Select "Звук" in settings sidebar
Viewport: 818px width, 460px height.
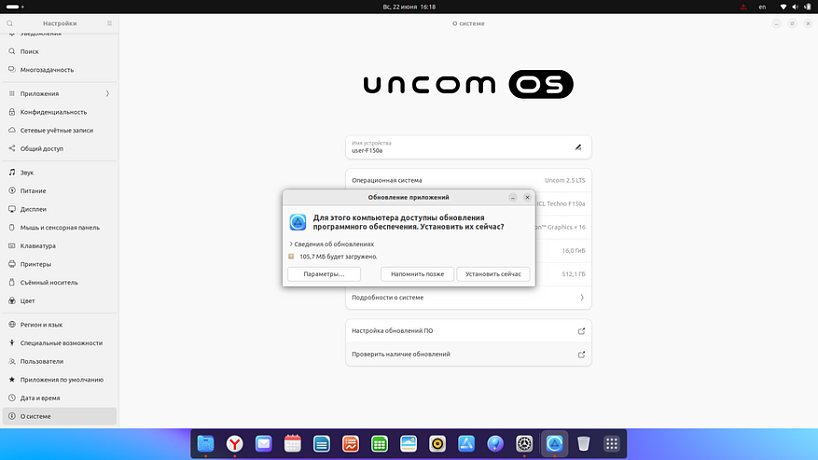27,173
